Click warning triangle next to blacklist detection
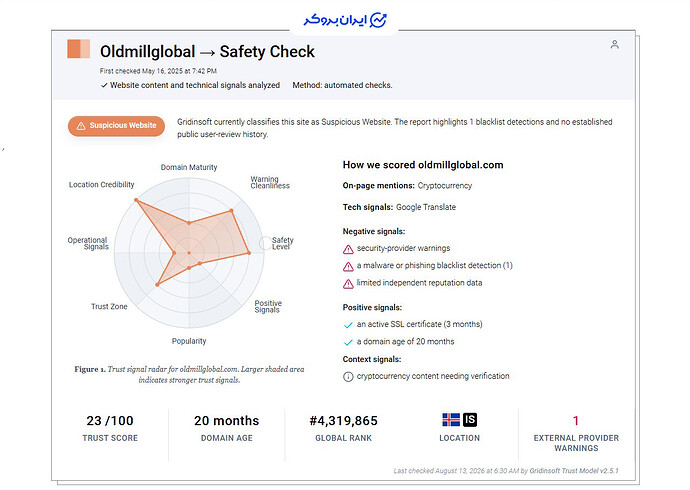This screenshot has width=690, height=490. (348, 267)
